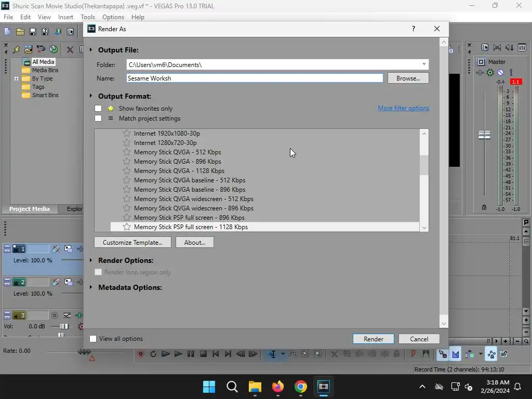
Task: Click the Insert Region icon
Action: click(x=425, y=354)
